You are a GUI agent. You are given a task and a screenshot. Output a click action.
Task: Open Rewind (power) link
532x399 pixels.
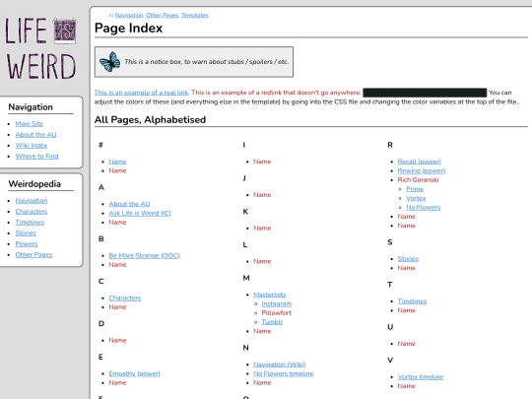[422, 171]
